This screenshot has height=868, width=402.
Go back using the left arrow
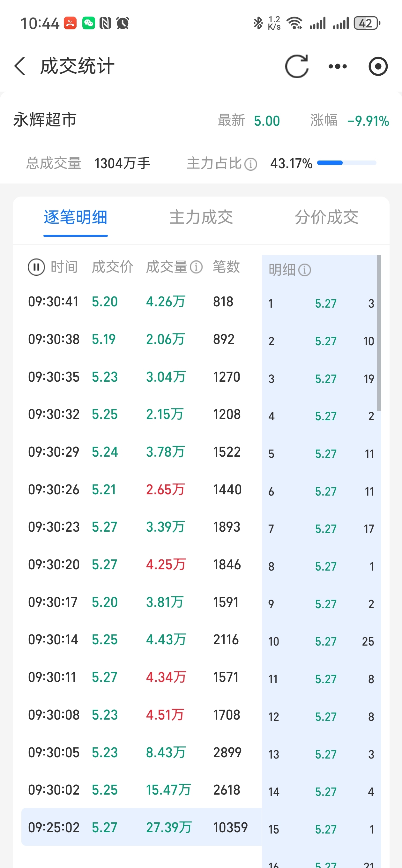point(19,66)
